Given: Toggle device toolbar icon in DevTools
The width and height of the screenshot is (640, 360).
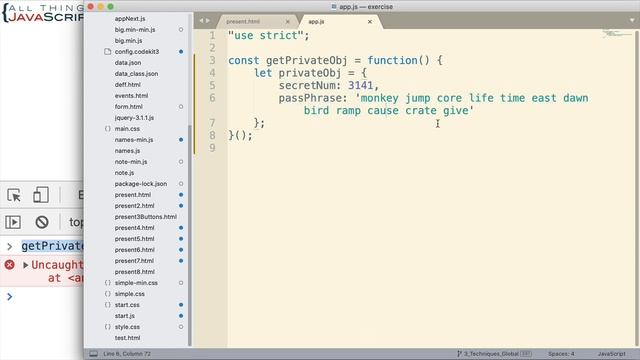Looking at the screenshot, I should click(41, 195).
